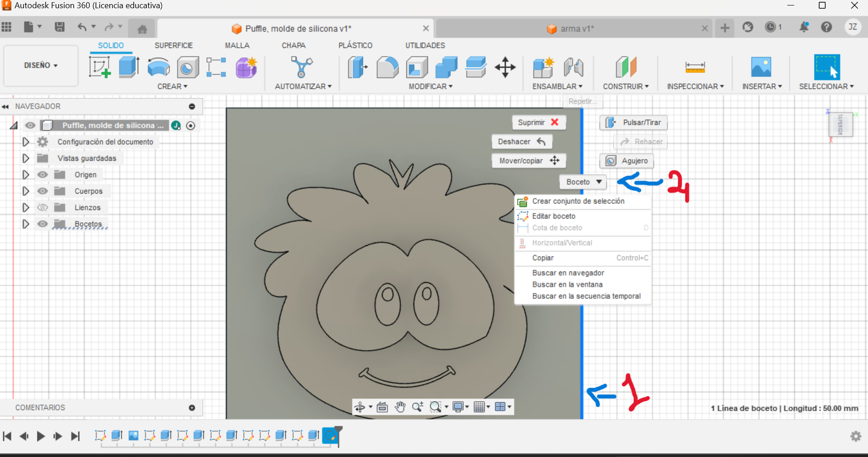The height and width of the screenshot is (457, 868).
Task: Open the Boceto dropdown in marking menu
Action: pyautogui.click(x=584, y=182)
